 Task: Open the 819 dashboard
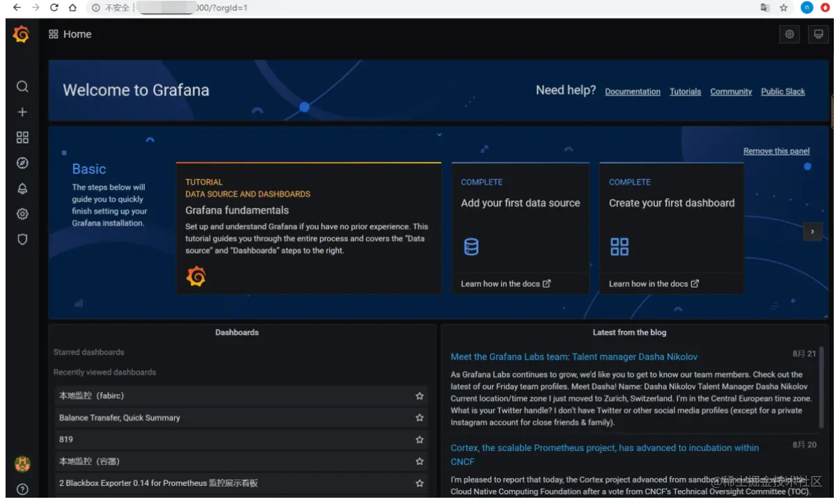pyautogui.click(x=241, y=440)
